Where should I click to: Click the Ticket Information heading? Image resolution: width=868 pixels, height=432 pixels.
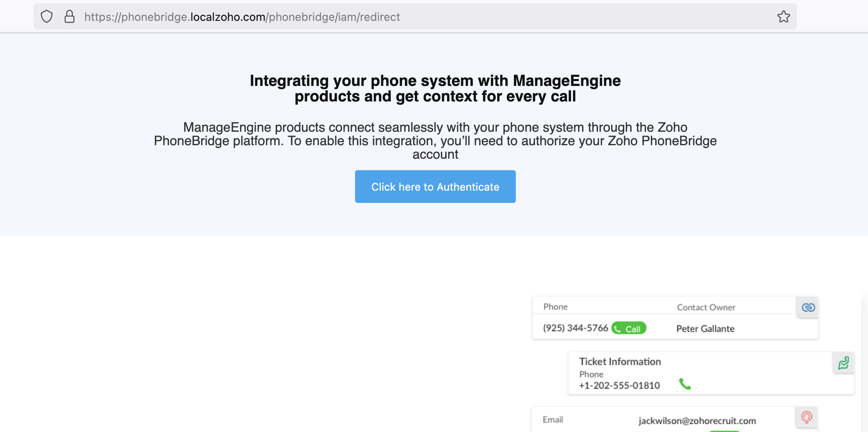pos(620,362)
